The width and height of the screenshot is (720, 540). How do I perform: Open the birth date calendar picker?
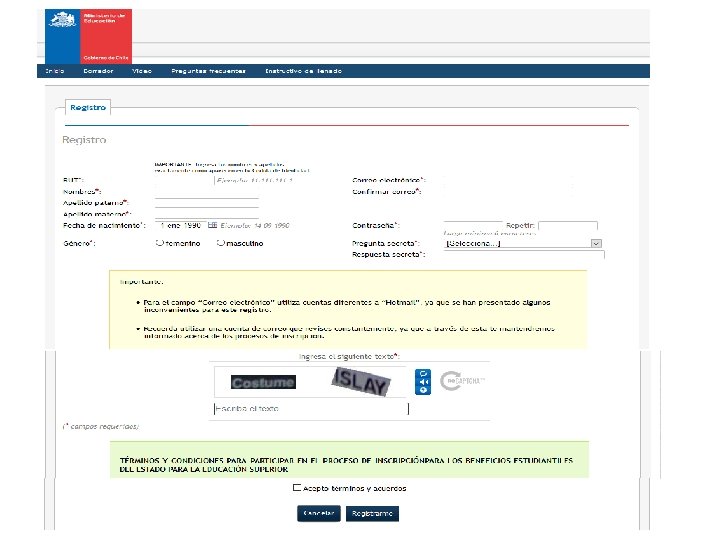tap(212, 225)
